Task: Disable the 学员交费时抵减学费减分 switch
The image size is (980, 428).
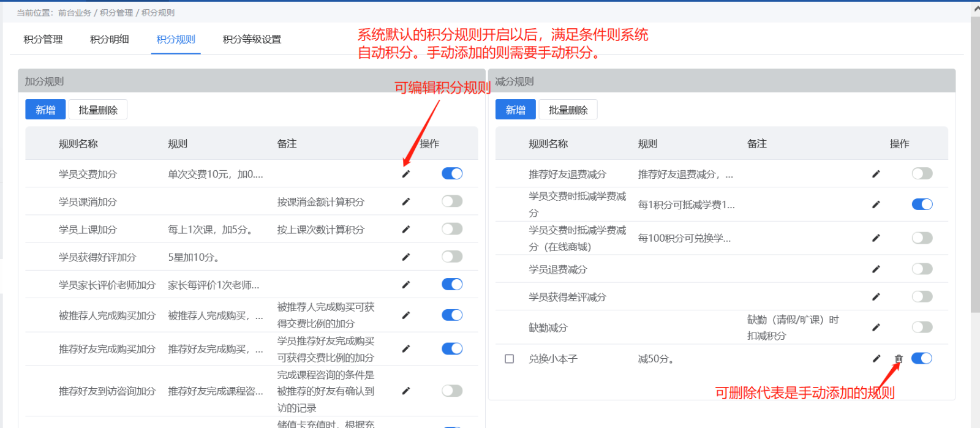Action: coord(922,204)
